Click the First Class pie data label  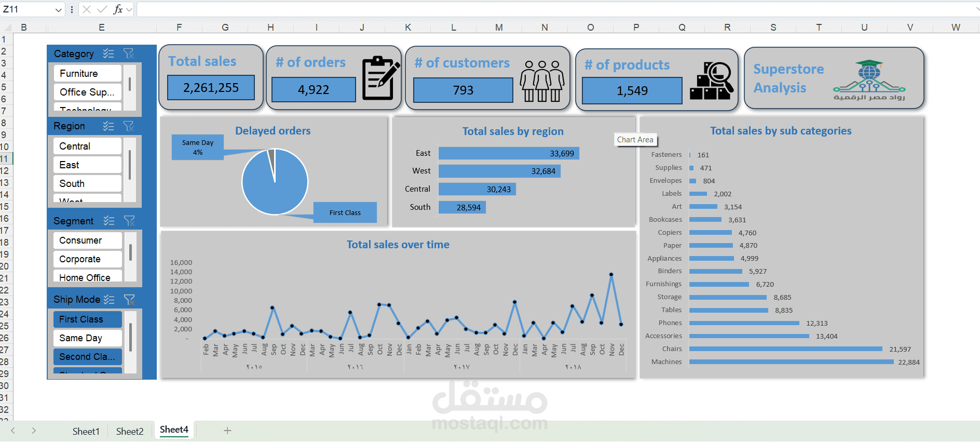coord(345,212)
